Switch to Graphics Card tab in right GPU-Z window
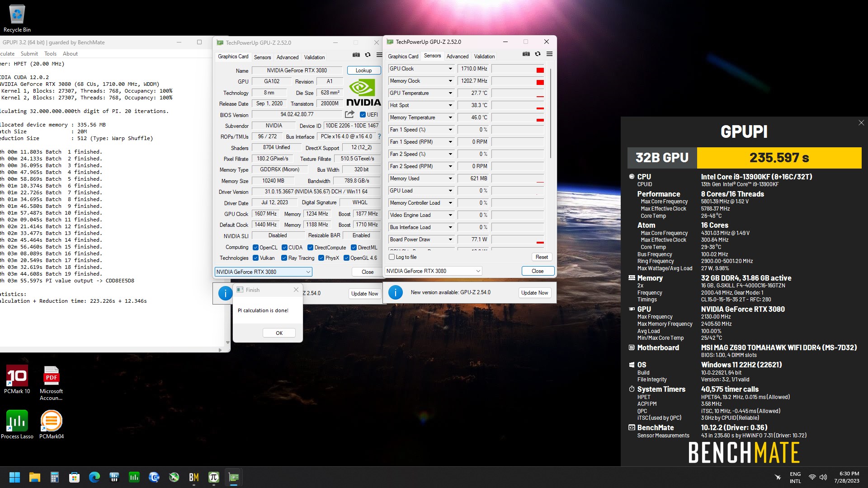 click(403, 56)
